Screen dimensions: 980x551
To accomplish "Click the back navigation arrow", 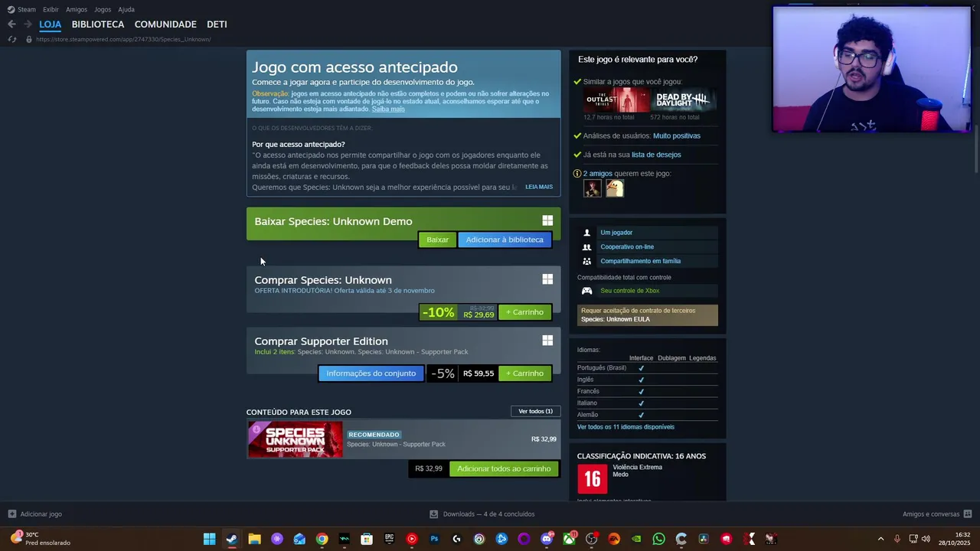I will (x=11, y=24).
